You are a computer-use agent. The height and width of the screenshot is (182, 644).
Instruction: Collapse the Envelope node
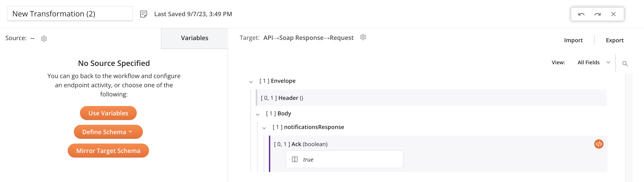click(x=251, y=82)
